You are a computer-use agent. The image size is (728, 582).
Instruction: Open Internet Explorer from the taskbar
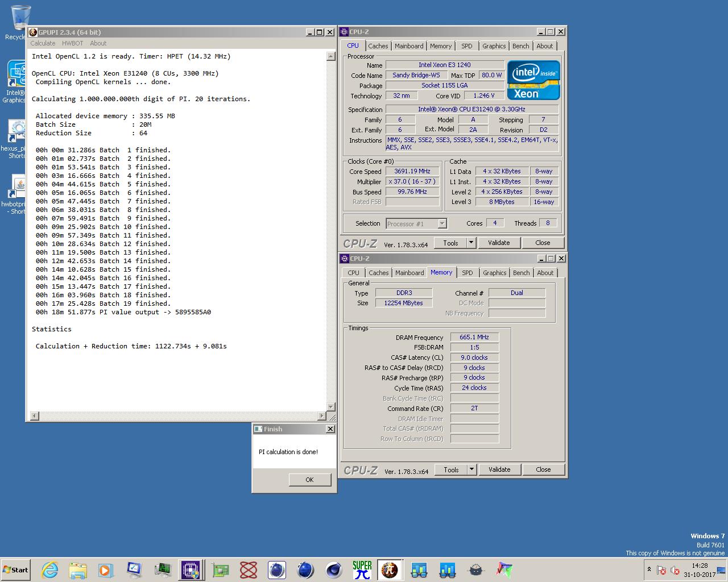[50, 569]
